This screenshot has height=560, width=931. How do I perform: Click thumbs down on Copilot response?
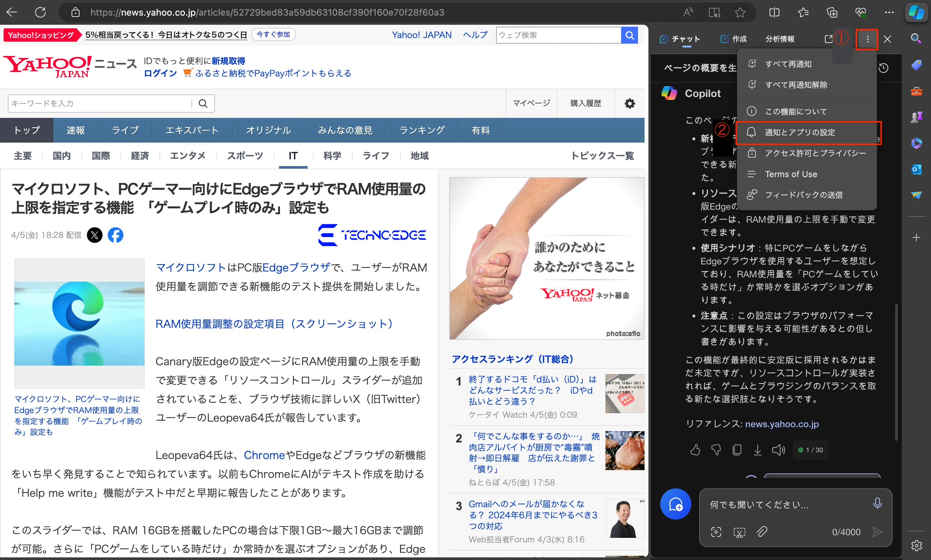tap(716, 450)
